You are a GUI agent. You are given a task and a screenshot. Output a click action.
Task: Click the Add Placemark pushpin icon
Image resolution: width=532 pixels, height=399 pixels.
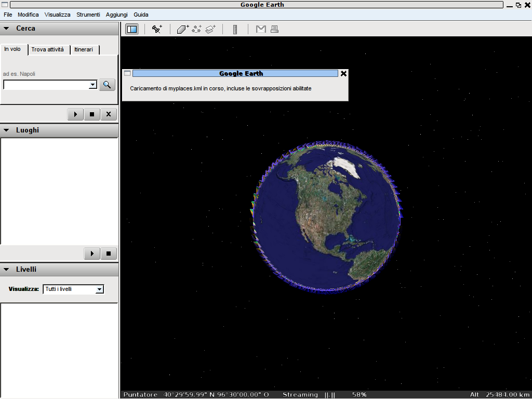[x=157, y=29]
